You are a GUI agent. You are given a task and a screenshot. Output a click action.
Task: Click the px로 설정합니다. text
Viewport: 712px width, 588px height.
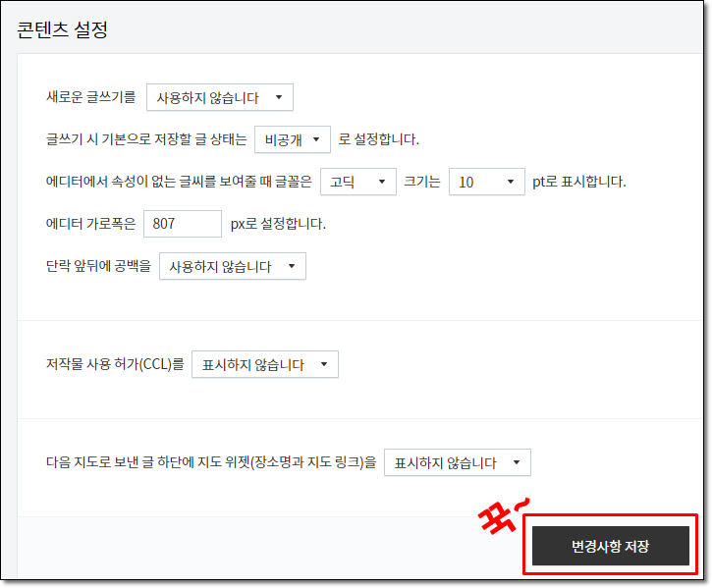click(x=278, y=224)
